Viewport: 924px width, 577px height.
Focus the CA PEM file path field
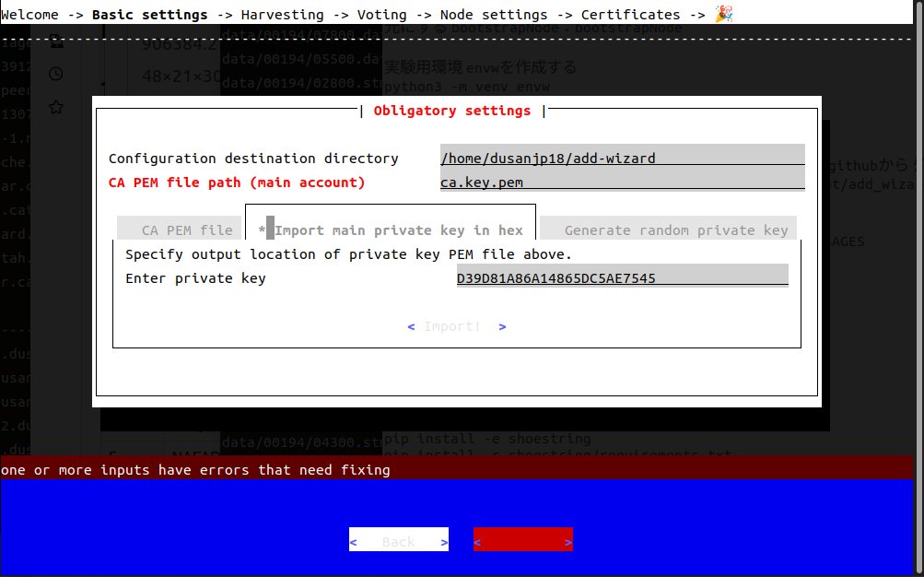tap(622, 182)
